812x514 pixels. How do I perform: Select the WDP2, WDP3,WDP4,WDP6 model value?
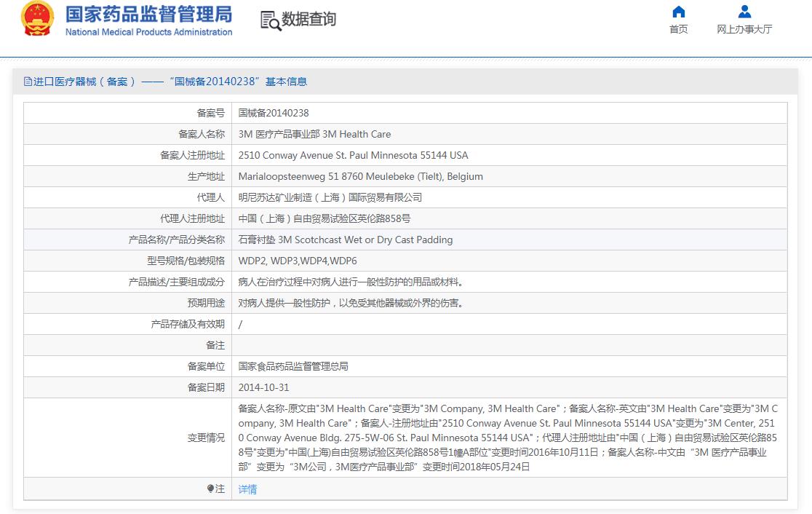tap(298, 261)
